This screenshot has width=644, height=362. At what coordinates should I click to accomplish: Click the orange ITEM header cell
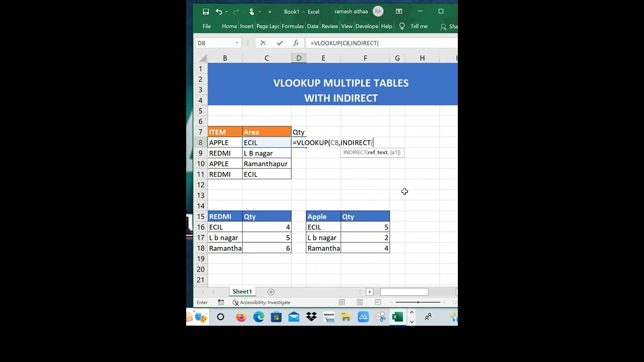coord(225,132)
